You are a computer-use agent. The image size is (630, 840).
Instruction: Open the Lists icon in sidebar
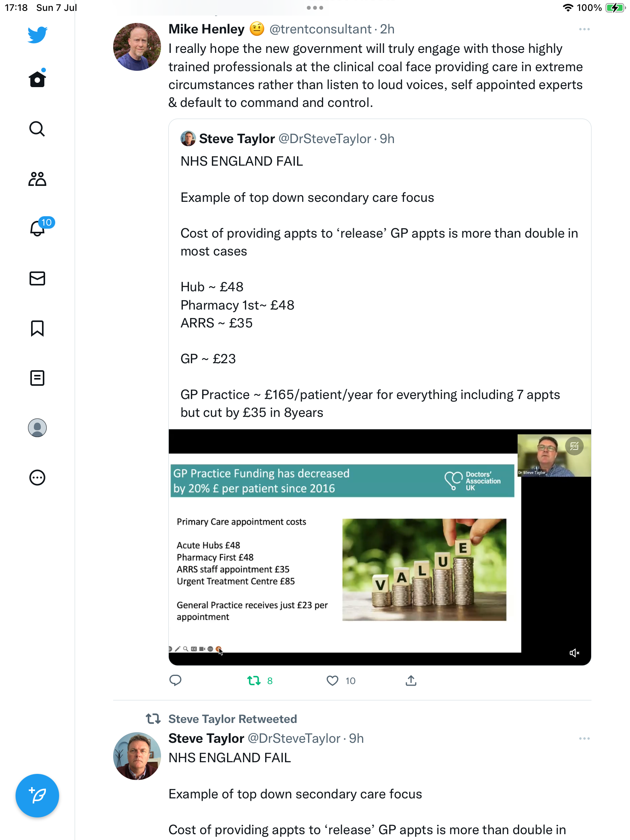[37, 378]
